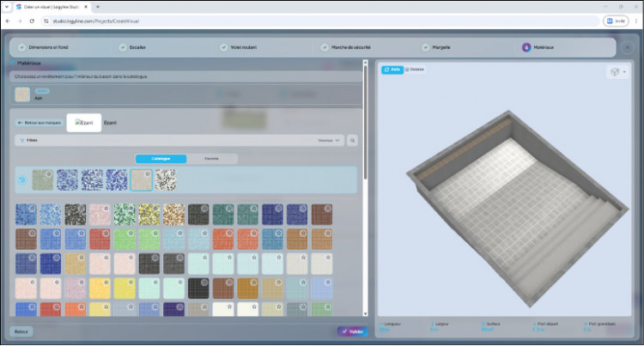This screenshot has width=644, height=346.
Task: Click the checkmark icon beside Dimensions et fond
Action: click(x=21, y=47)
